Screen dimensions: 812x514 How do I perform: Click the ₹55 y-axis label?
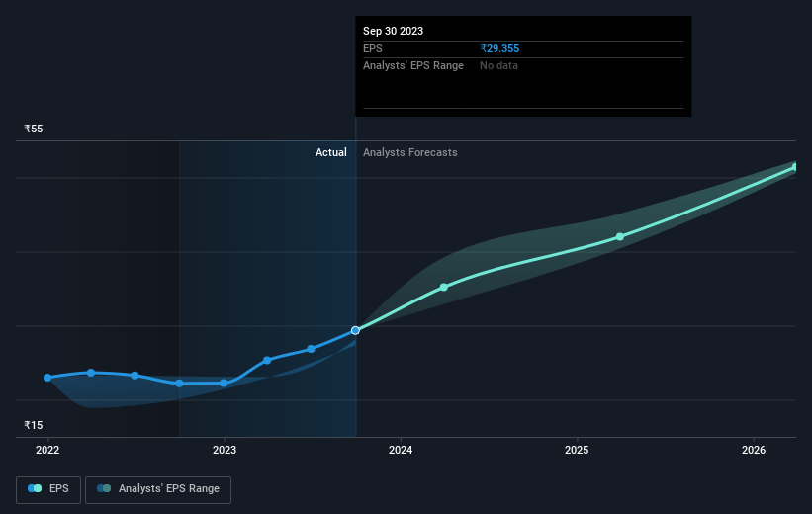[34, 128]
